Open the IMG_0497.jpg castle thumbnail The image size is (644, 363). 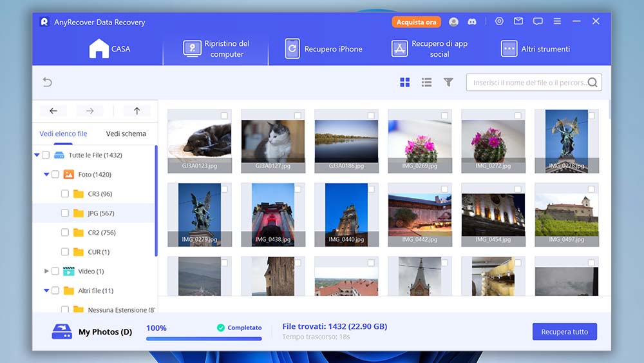[x=566, y=215]
